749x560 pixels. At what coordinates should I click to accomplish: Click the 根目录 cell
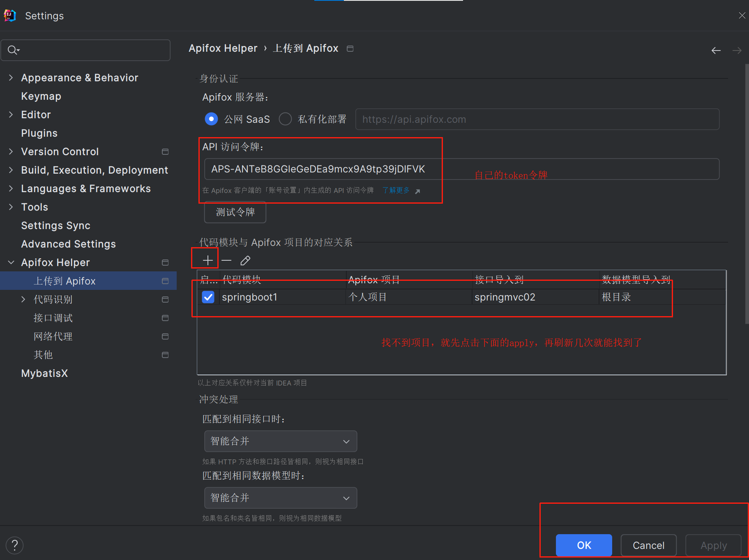662,297
